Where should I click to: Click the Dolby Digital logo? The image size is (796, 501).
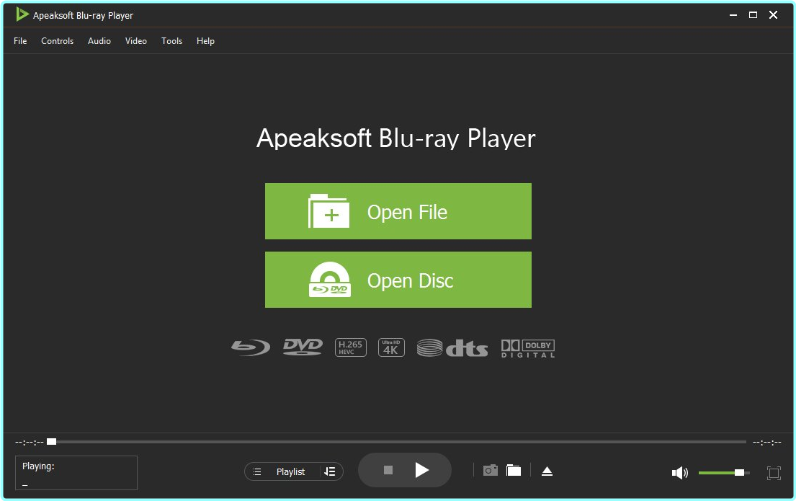pos(528,349)
